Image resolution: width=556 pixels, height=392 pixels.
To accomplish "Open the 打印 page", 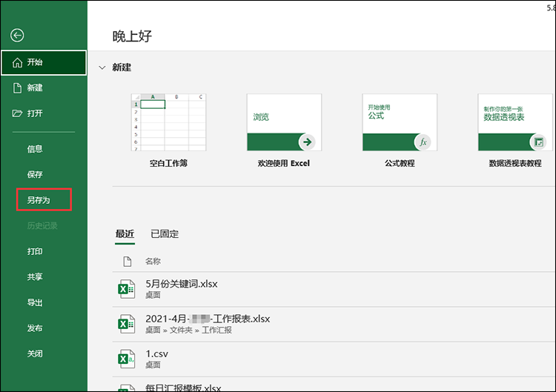I will click(x=35, y=251).
